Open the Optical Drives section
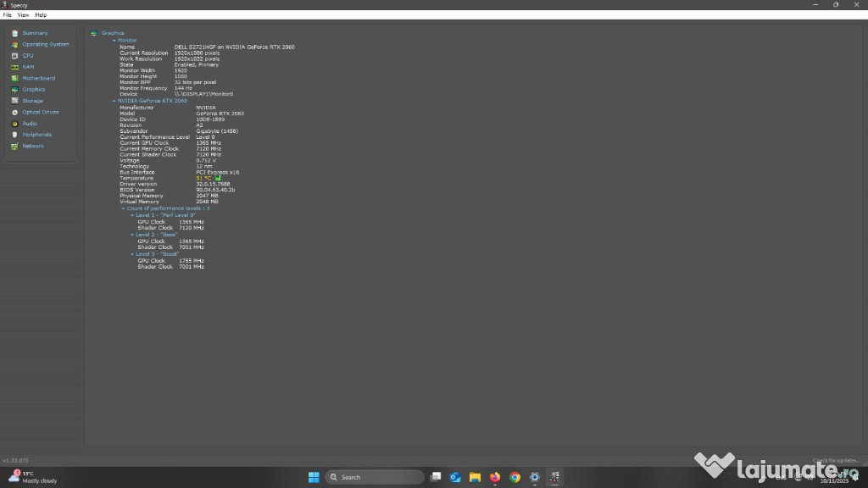The image size is (868, 488). click(x=41, y=112)
